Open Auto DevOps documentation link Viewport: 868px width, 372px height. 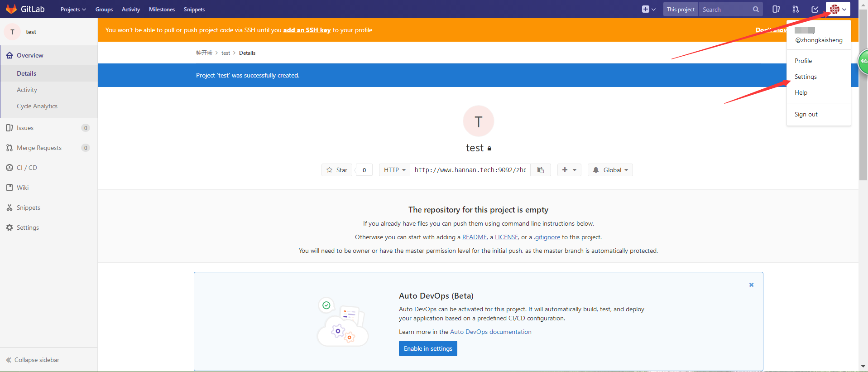coord(491,332)
